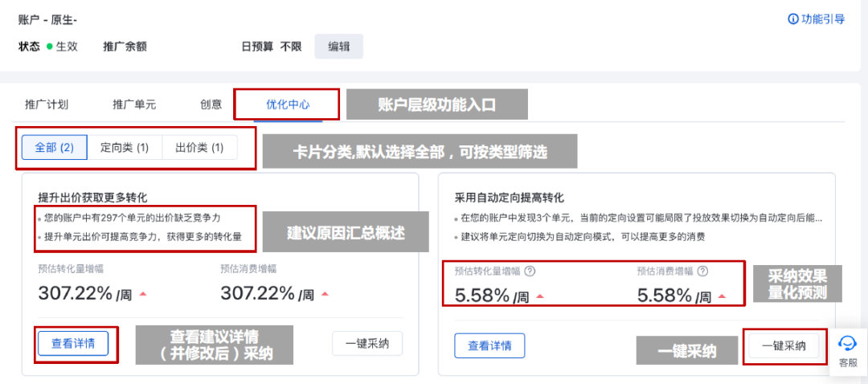This screenshot has height=384, width=868.
Task: Click 编辑 button for daily budget
Action: point(339,47)
